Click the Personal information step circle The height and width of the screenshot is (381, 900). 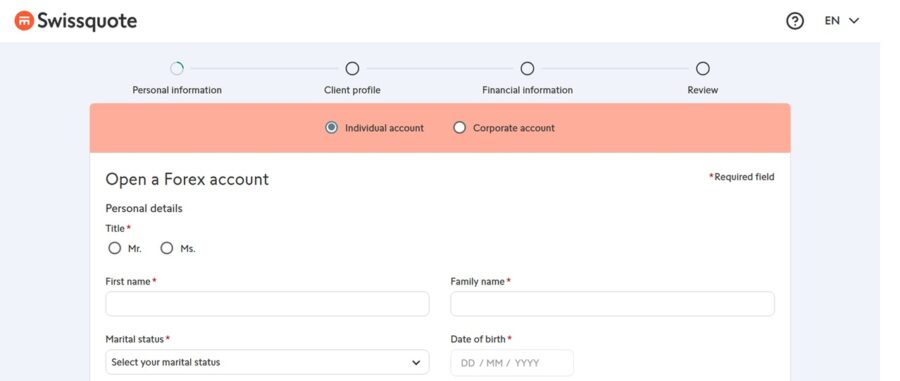pyautogui.click(x=177, y=69)
